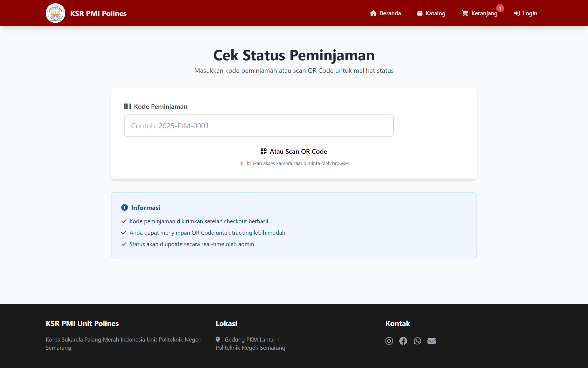This screenshot has width=588, height=368.
Task: Click text 'Status akan diupdate secara real-time oleh admin'
Action: (192, 244)
